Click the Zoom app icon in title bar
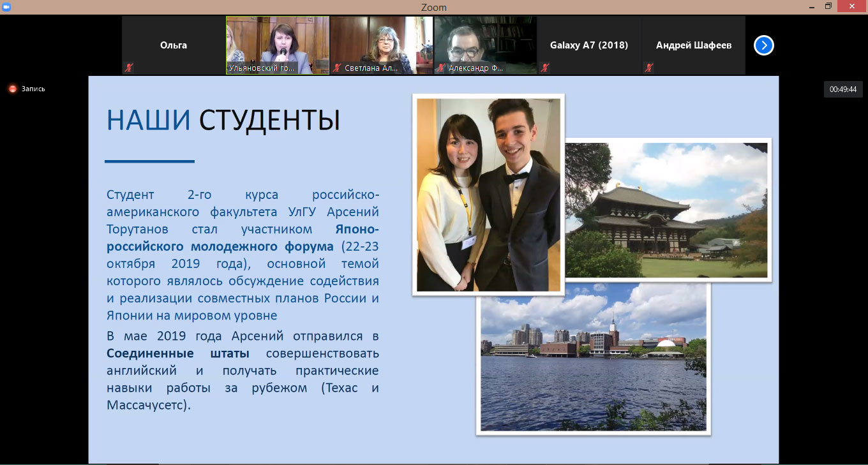The width and height of the screenshot is (868, 465). (6, 6)
